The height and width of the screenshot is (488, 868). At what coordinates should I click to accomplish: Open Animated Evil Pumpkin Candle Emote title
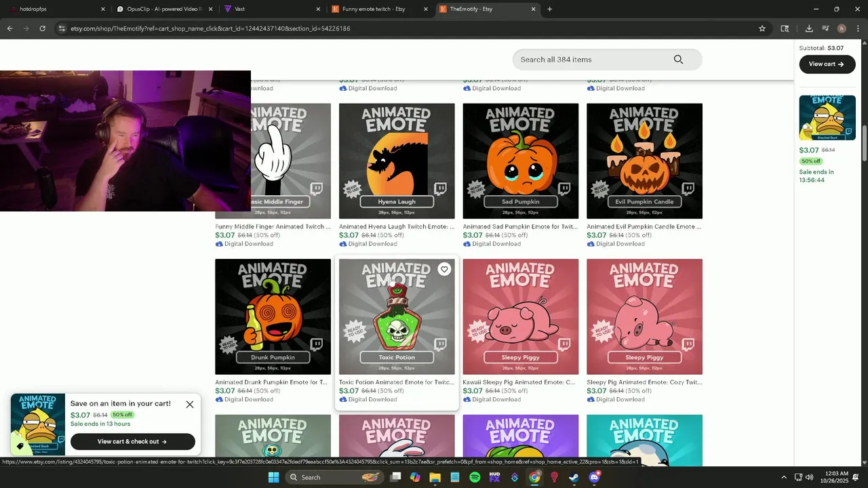(644, 226)
